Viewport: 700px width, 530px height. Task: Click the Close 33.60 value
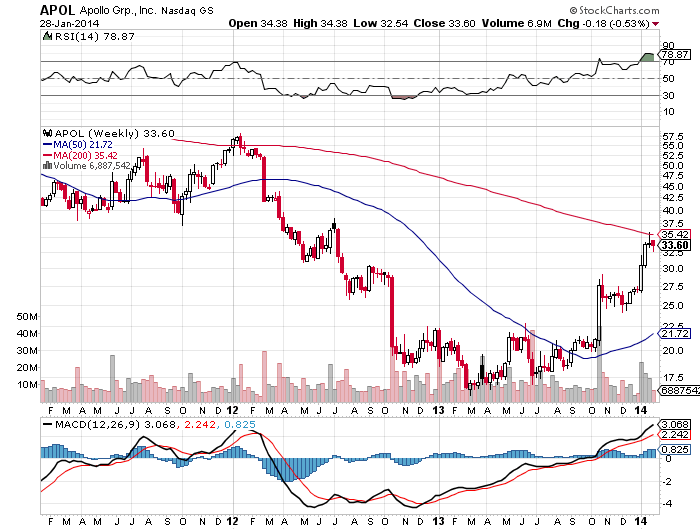click(444, 23)
